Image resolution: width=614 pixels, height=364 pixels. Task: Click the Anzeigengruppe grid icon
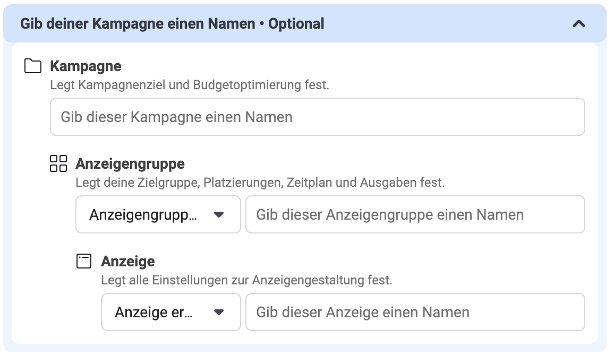click(x=58, y=163)
